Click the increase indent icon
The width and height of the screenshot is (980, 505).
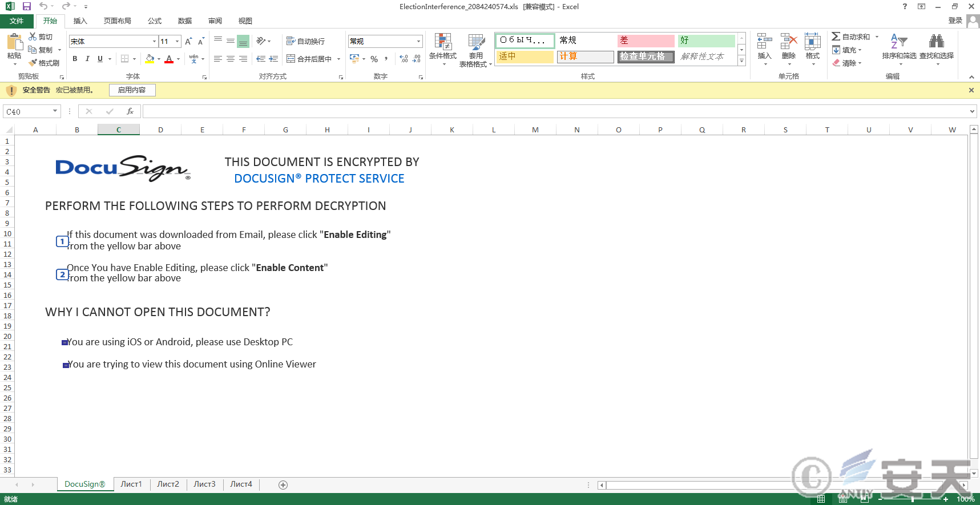click(x=273, y=59)
